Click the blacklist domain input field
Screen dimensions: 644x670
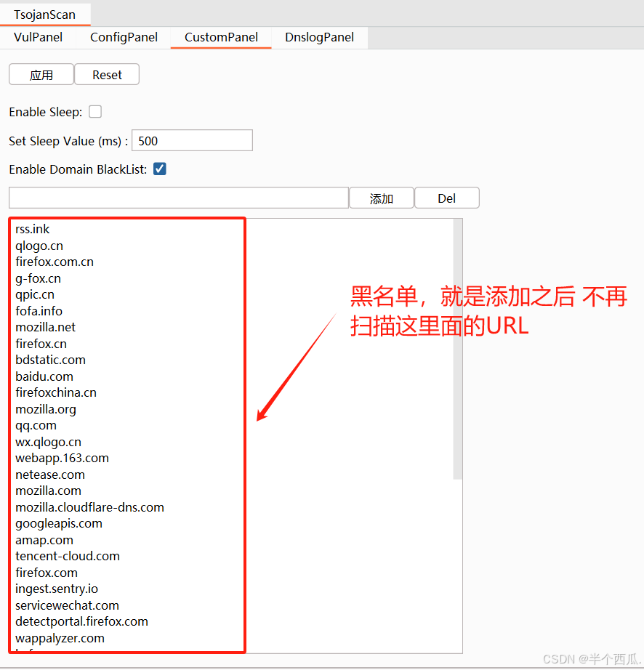coord(179,198)
